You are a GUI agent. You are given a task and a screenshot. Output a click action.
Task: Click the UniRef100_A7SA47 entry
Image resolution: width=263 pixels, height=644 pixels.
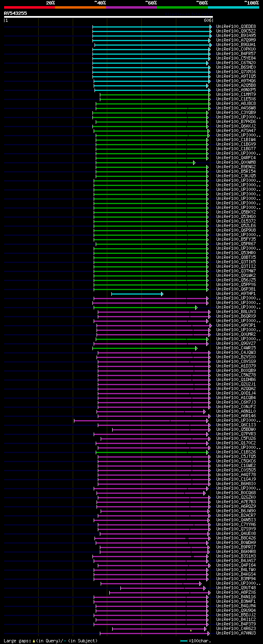(x=236, y=130)
